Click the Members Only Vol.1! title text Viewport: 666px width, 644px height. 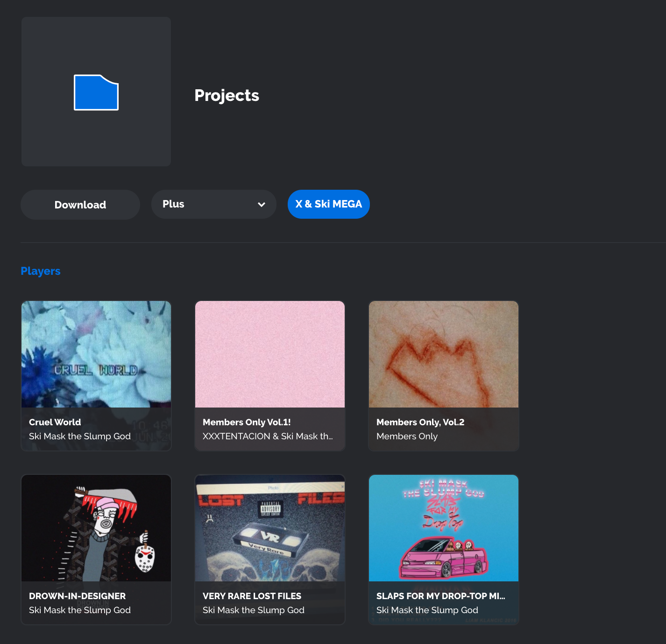click(247, 422)
